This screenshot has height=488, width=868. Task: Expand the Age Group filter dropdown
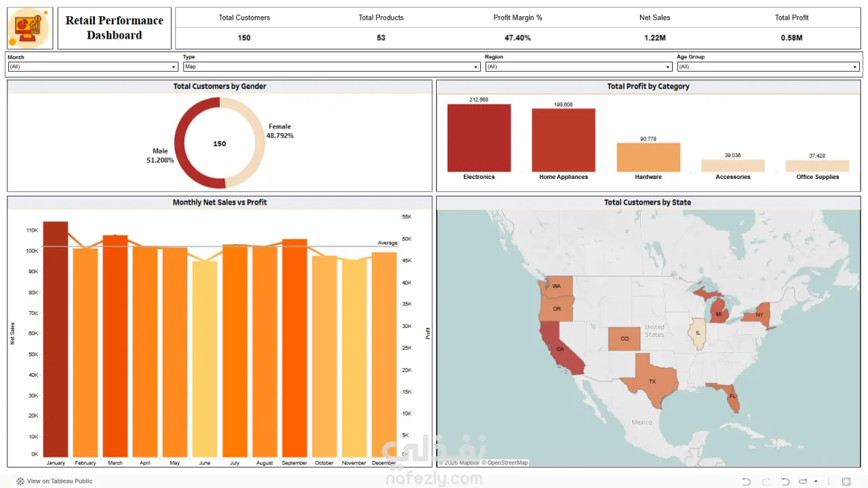(x=768, y=67)
